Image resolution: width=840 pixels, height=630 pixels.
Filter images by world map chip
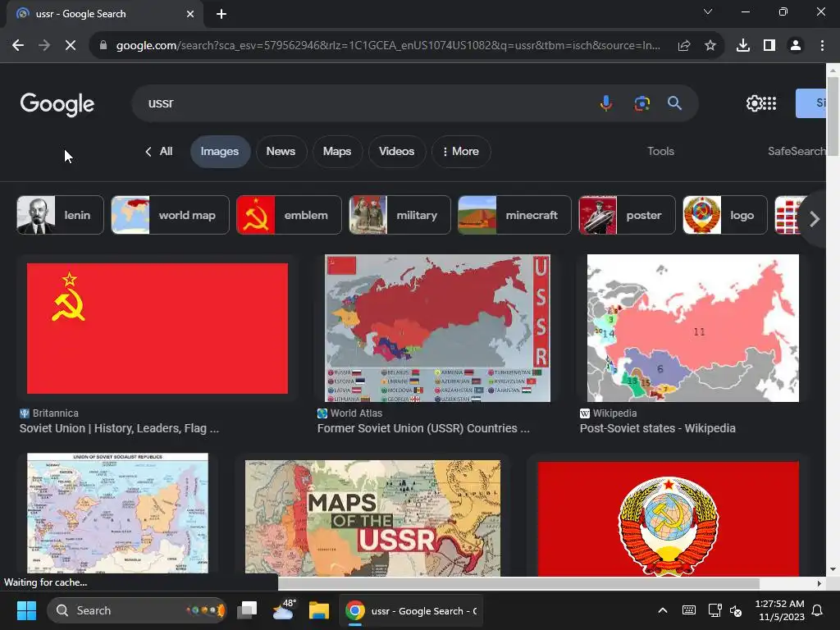(x=170, y=215)
